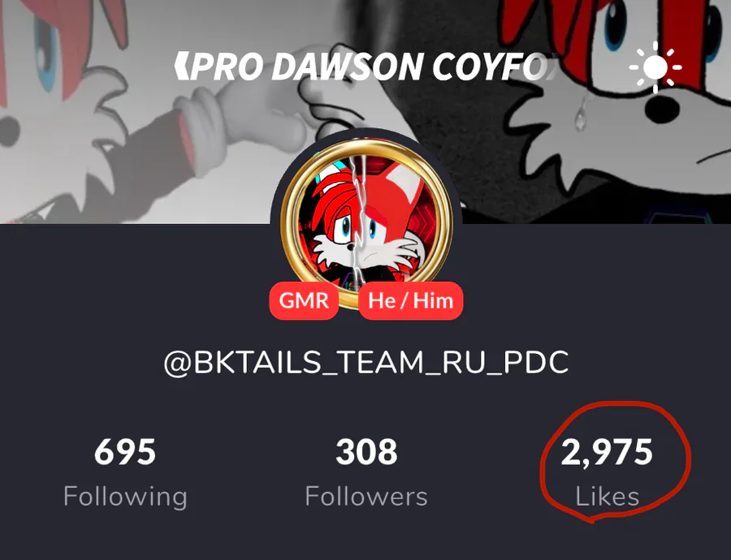
Task: Open the 308 followers count
Action: click(366, 451)
